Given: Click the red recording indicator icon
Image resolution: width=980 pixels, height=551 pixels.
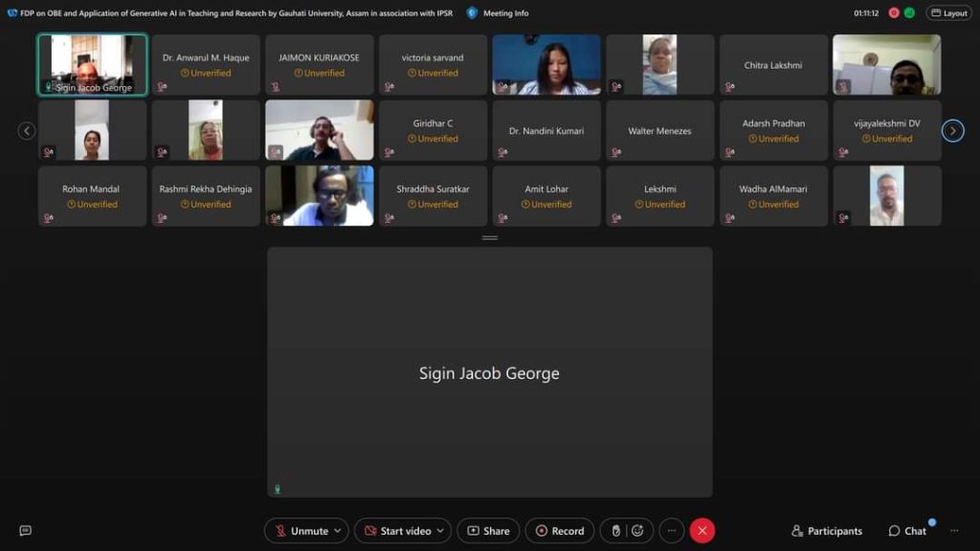Looking at the screenshot, I should [894, 13].
